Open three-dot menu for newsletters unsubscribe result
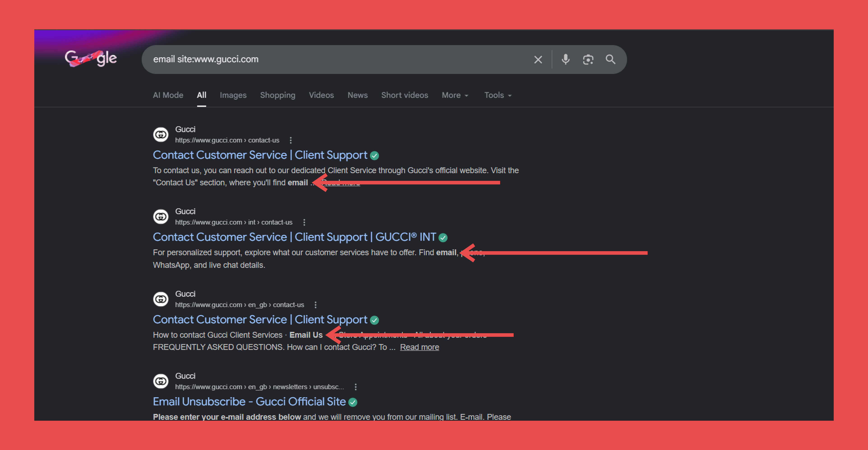This screenshot has height=450, width=868. tap(356, 387)
